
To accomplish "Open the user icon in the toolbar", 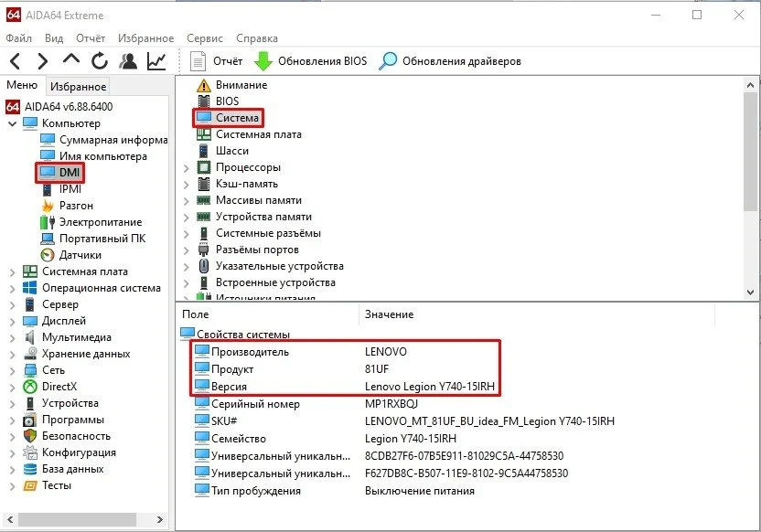I will (128, 61).
